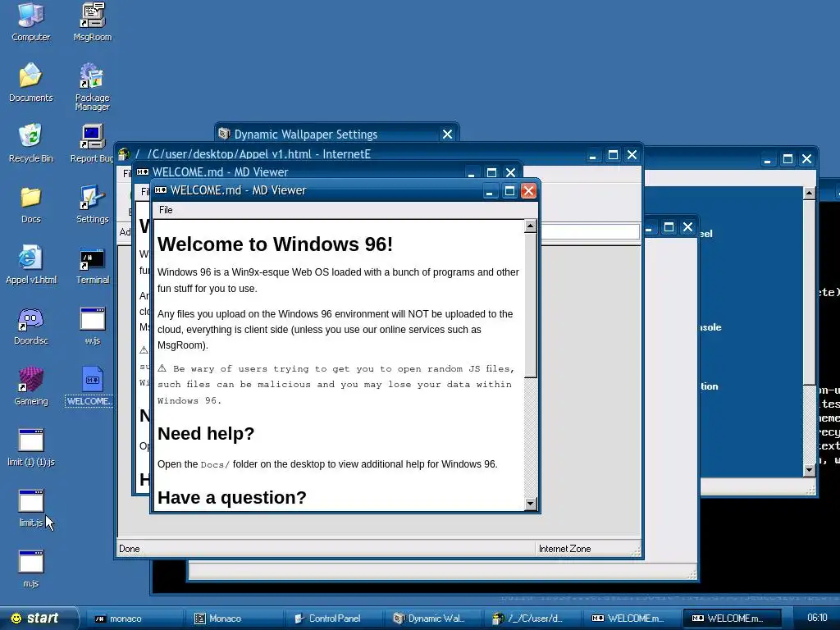The image size is (840, 630).
Task: Maximize the front WELCOME.md MD Viewer window
Action: [509, 190]
